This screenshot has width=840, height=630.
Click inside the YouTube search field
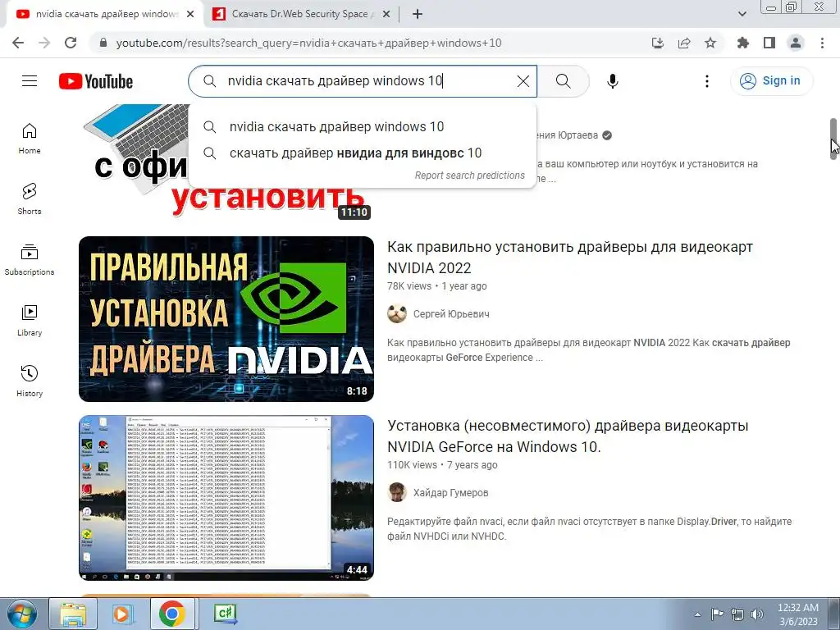(363, 81)
